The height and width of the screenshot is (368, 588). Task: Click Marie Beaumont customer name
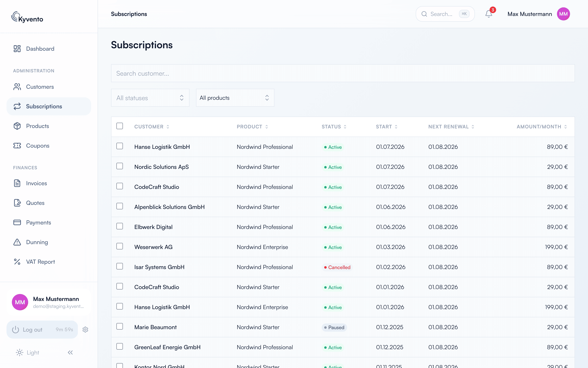[x=156, y=327]
